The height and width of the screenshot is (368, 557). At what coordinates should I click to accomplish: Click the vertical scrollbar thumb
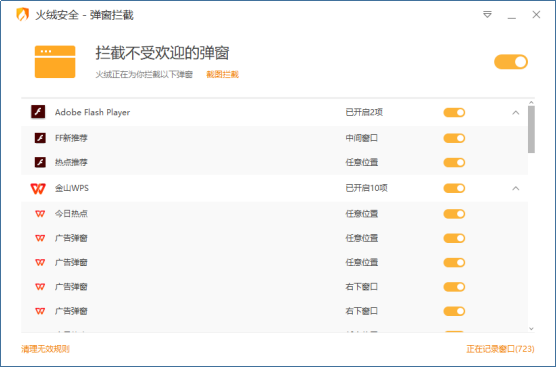[531, 130]
